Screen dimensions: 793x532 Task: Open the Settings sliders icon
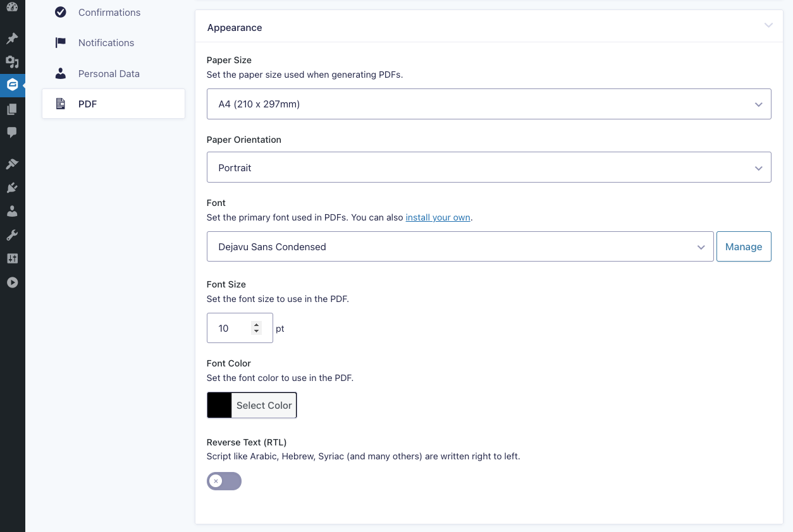click(12, 258)
